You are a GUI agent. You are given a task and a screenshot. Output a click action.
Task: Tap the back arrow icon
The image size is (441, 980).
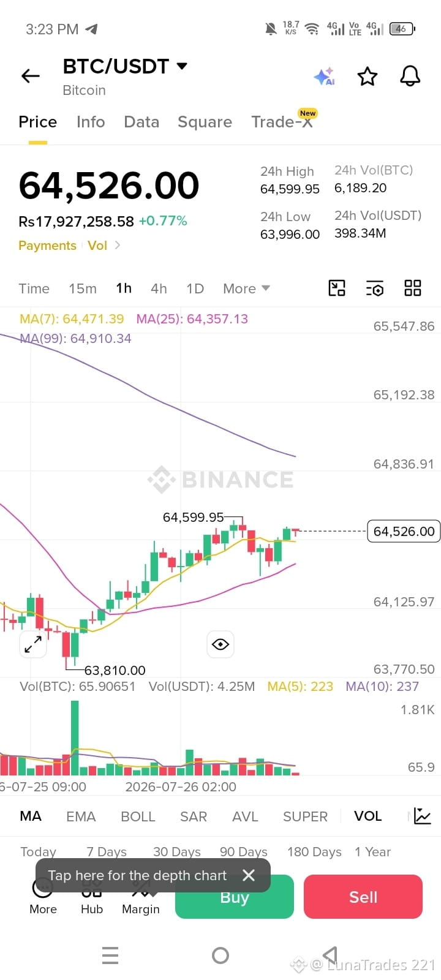point(31,76)
